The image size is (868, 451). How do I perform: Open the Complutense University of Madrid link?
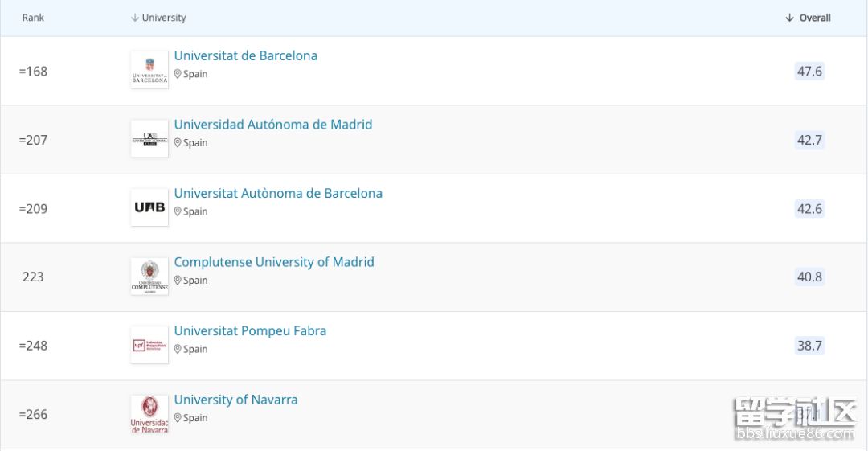(x=274, y=262)
